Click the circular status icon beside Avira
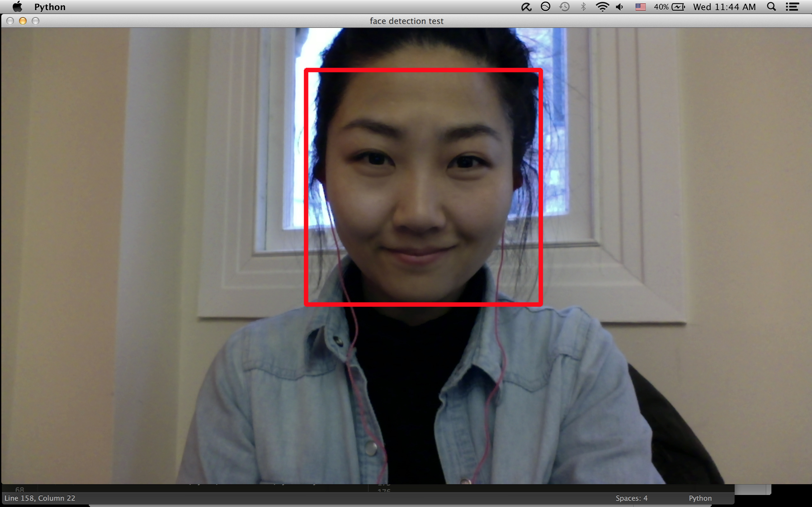812x507 pixels. coord(546,7)
